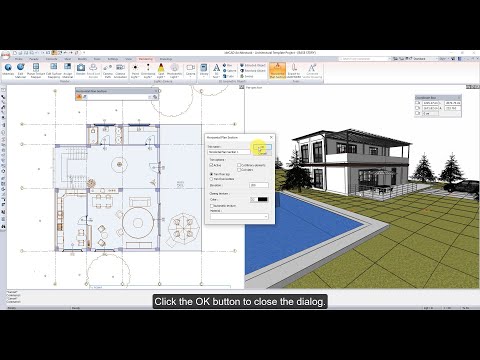Switch to the Settings ribbon tab
Viewport: 480px width, 360px height.
coord(113,59)
